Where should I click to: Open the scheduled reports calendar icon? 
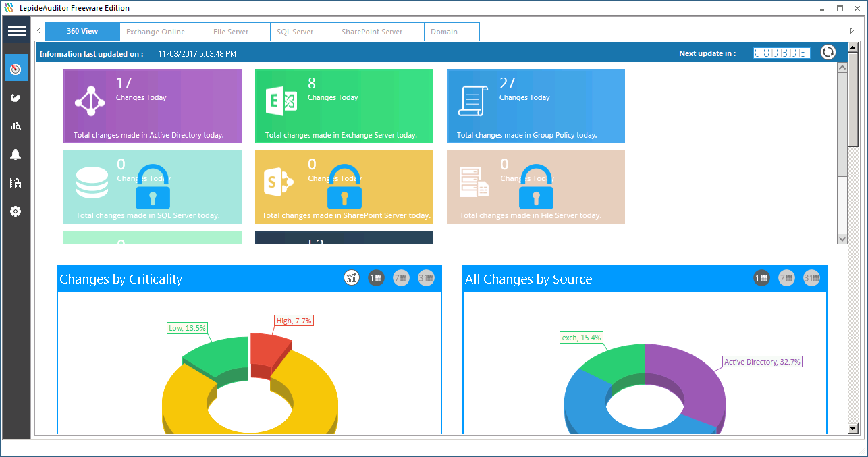click(16, 183)
